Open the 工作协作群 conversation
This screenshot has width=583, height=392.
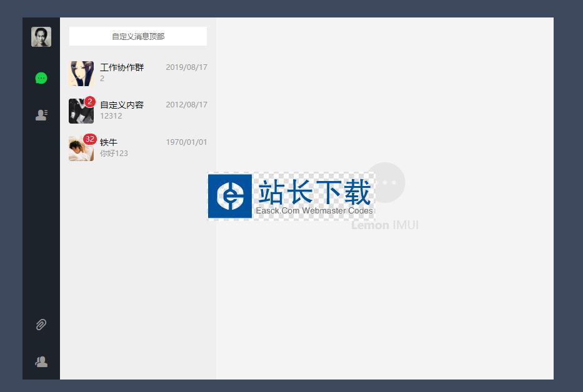[138, 74]
